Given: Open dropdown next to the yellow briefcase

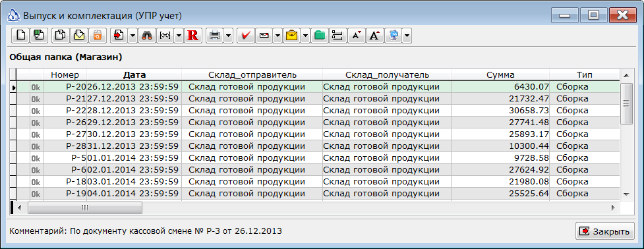Looking at the screenshot, I should [305, 36].
